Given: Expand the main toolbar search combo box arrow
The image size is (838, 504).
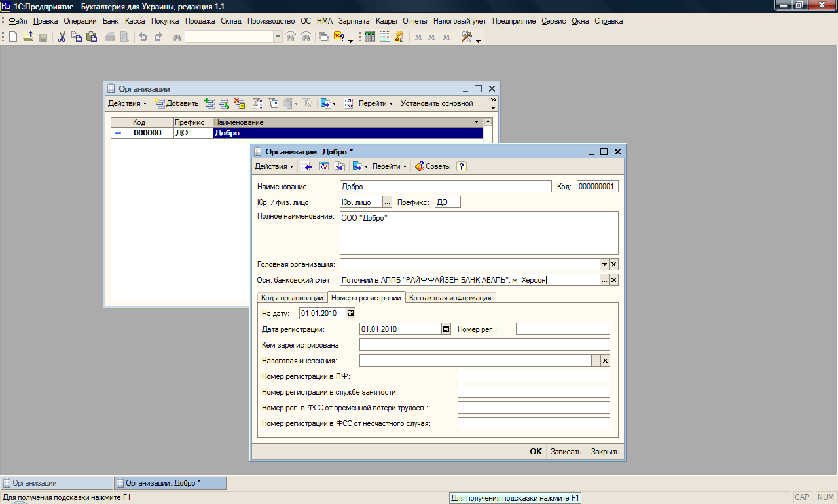Looking at the screenshot, I should click(x=278, y=37).
